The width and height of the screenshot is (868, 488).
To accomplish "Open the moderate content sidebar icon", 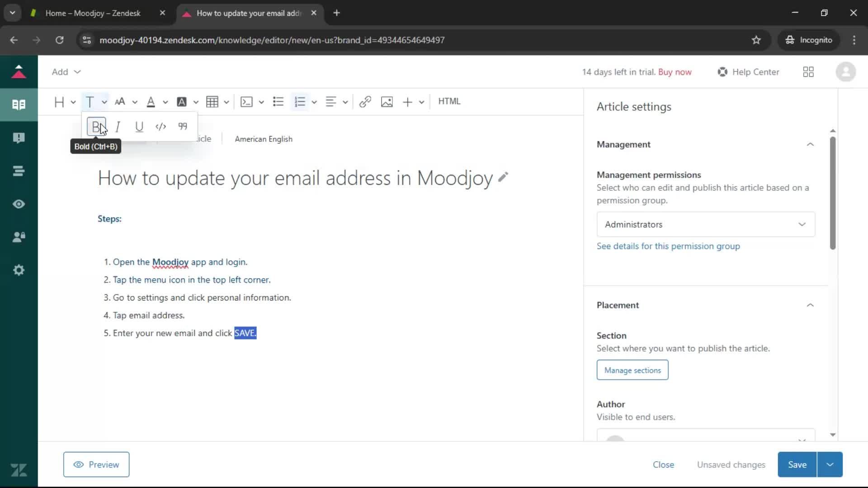I will click(x=19, y=138).
